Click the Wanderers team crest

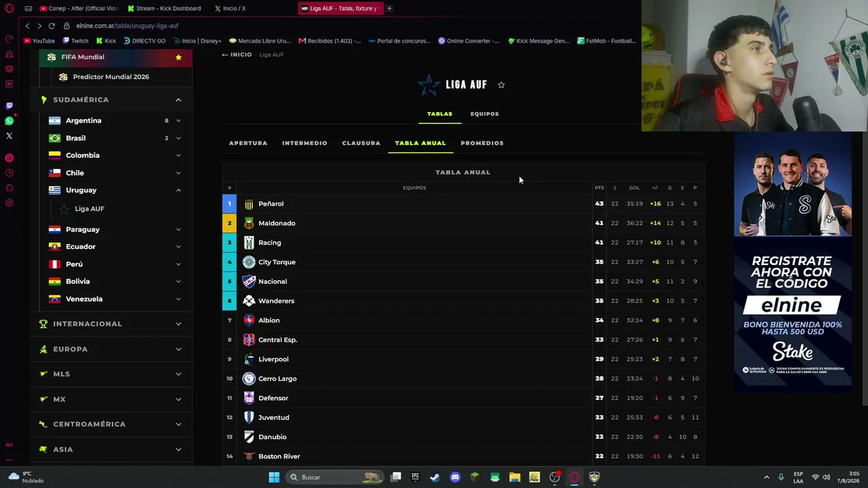click(249, 301)
